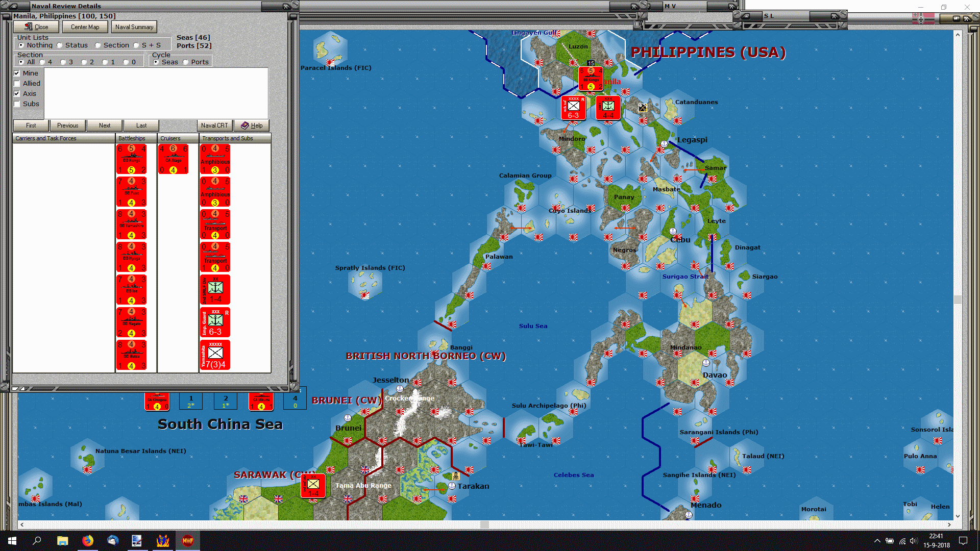Viewport: 980px width, 551px height.
Task: Select the BB Kongo battleship counter
Action: pyautogui.click(x=132, y=159)
